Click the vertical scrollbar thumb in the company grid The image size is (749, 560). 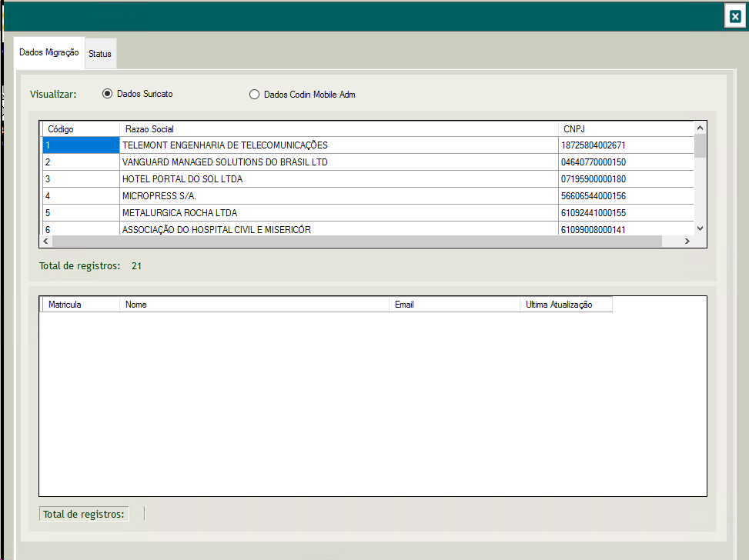tap(700, 145)
